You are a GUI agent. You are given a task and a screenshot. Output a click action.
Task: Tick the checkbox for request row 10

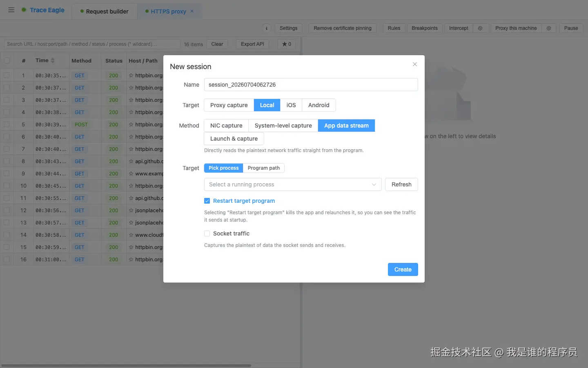(x=7, y=186)
